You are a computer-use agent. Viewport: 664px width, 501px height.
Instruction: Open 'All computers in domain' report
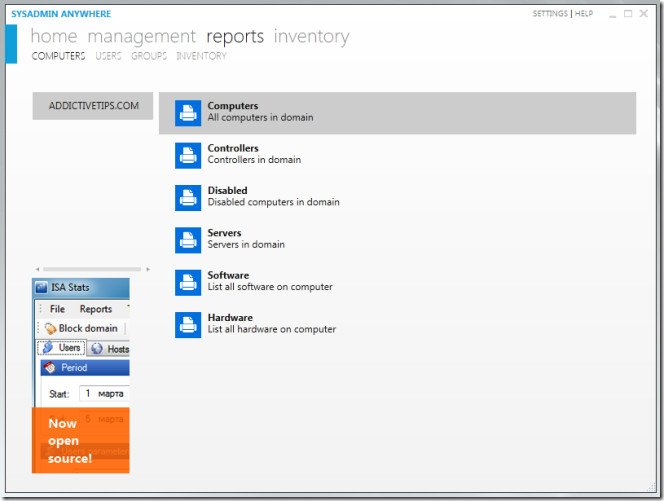[x=397, y=113]
